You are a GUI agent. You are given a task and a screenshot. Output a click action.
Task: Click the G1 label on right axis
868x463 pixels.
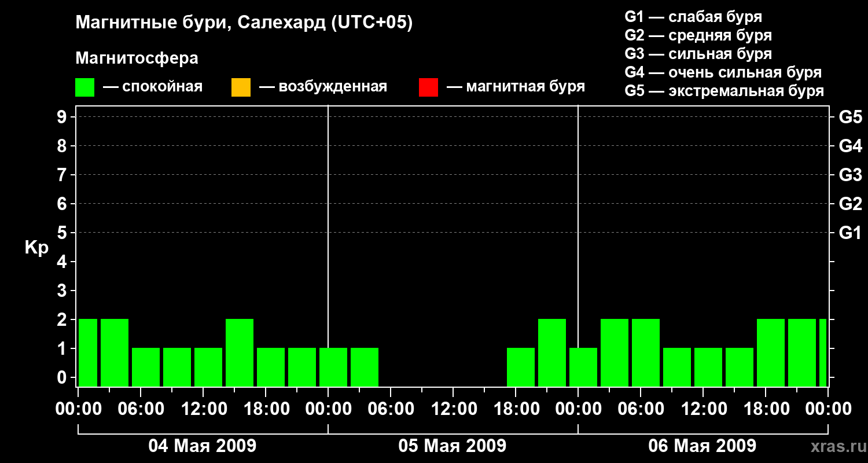851,233
